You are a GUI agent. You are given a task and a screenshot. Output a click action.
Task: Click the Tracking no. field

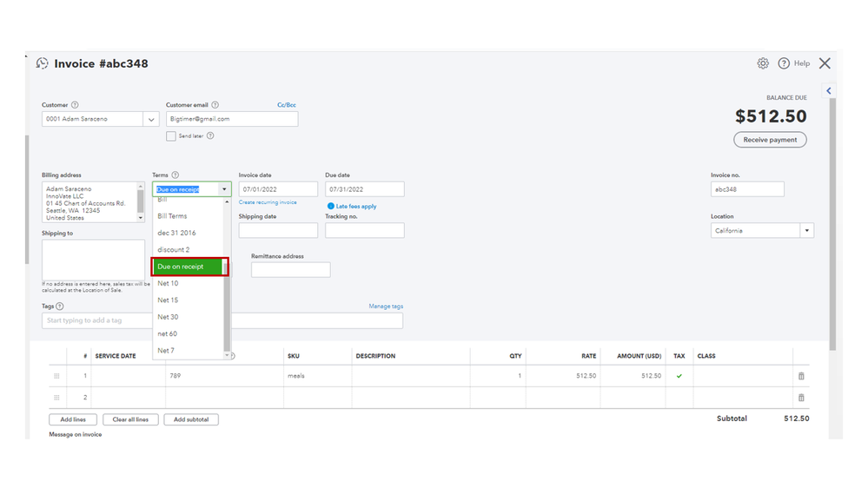click(x=365, y=231)
